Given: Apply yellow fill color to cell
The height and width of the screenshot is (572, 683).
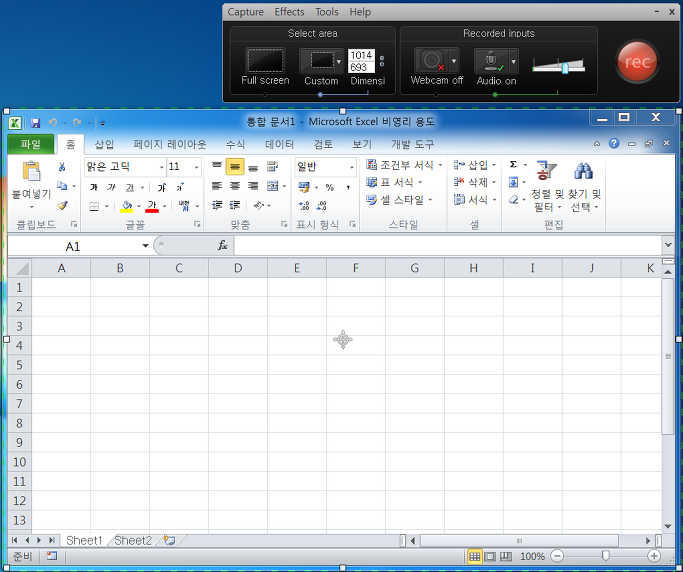Looking at the screenshot, I should click(126, 206).
